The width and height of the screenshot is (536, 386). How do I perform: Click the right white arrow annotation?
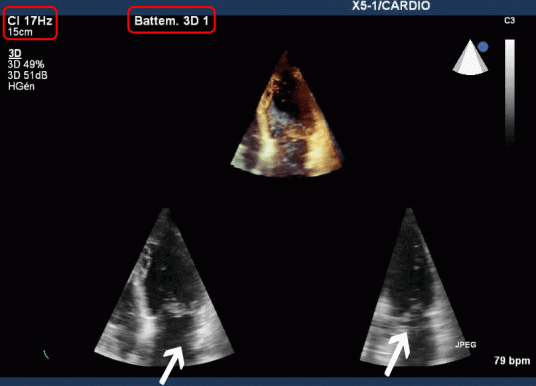398,353
